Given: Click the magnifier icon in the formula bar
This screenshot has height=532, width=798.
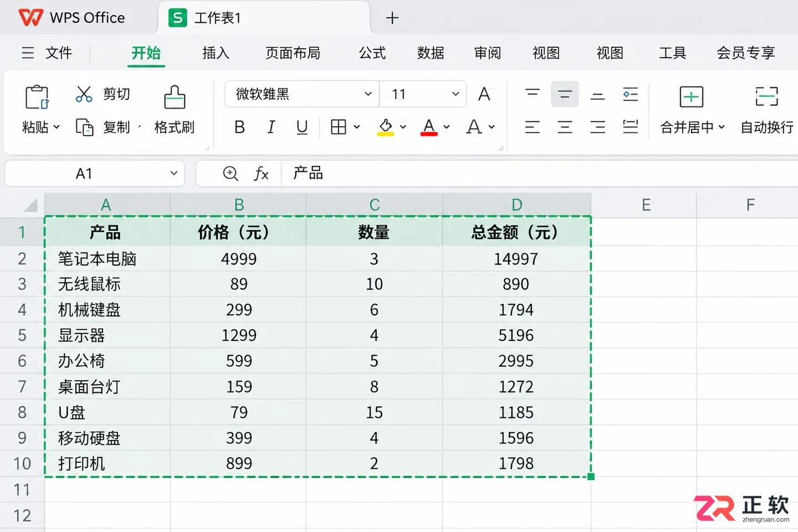Looking at the screenshot, I should (231, 173).
